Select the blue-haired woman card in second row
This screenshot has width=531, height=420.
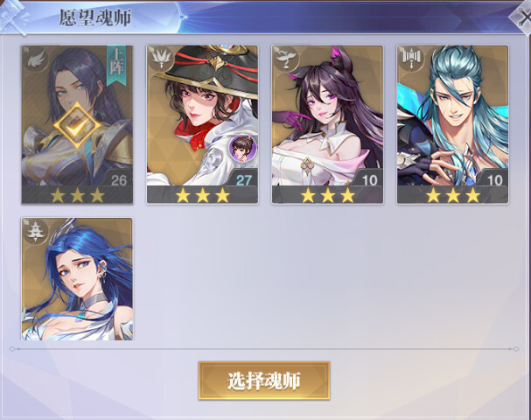coord(77,279)
